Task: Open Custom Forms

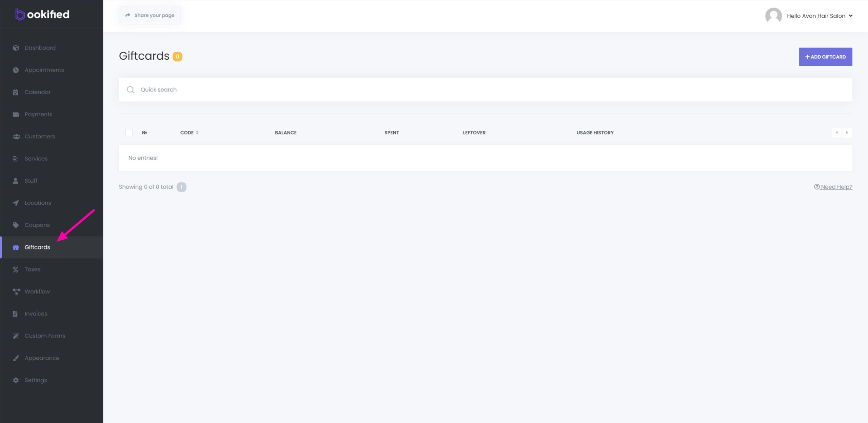Action: pos(52,336)
